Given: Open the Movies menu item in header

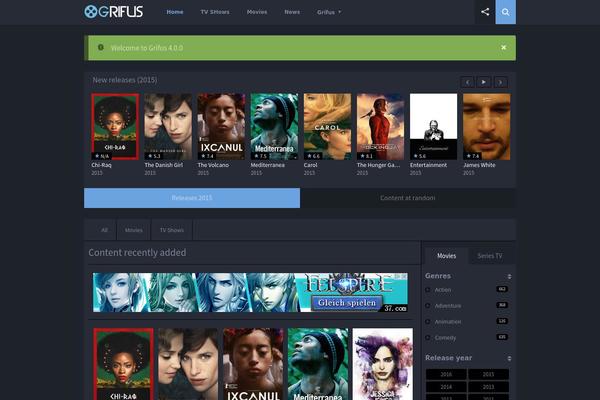Looking at the screenshot, I should tap(257, 12).
